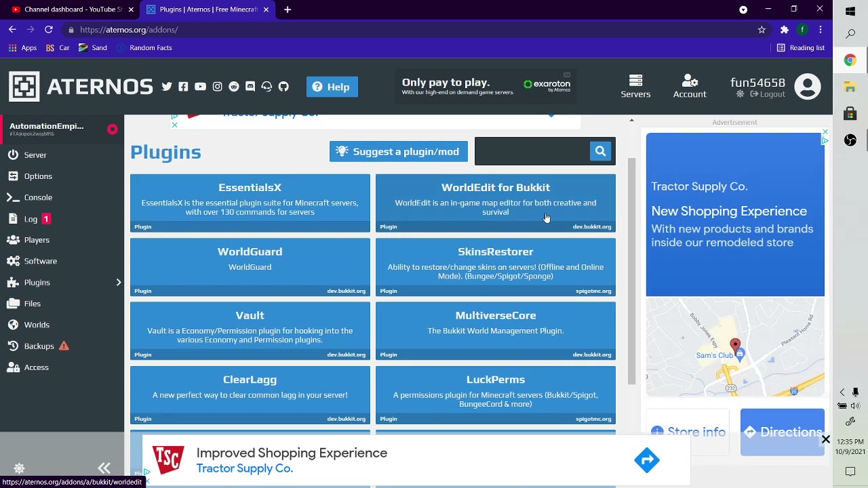This screenshot has height=488, width=868.
Task: Open the SkinsRestorer plugin card
Action: 496,267
